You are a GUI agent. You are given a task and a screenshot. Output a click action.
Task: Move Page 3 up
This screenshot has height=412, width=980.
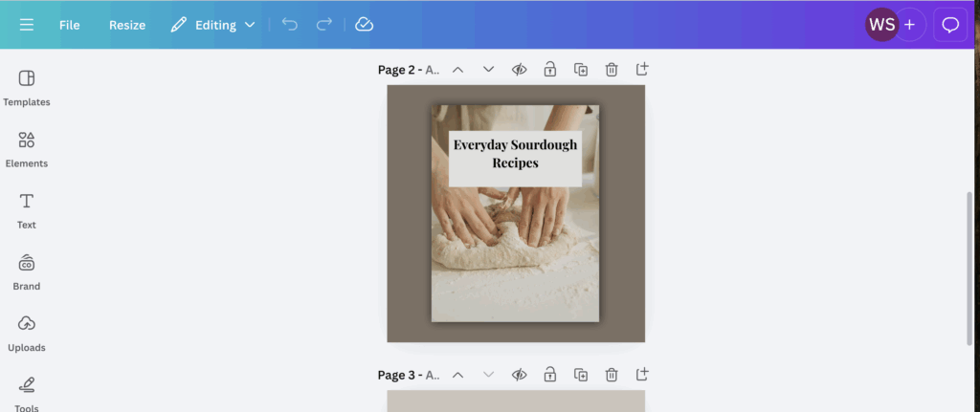pyautogui.click(x=458, y=375)
